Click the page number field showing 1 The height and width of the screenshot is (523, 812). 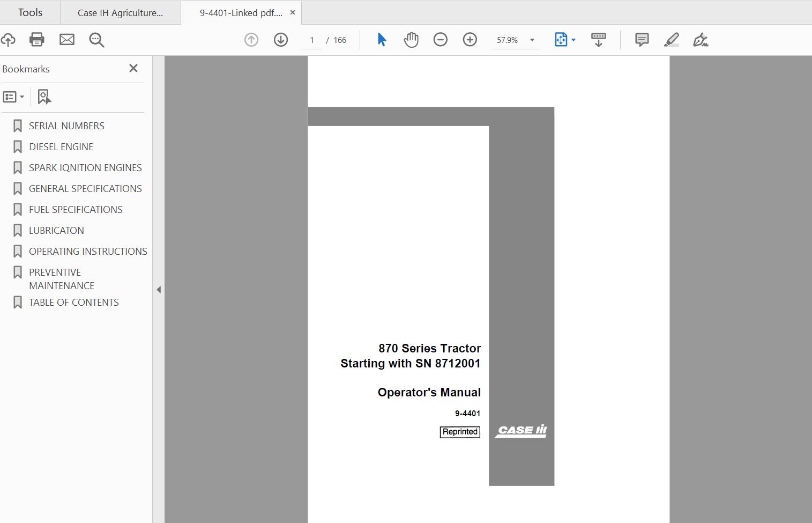click(312, 40)
